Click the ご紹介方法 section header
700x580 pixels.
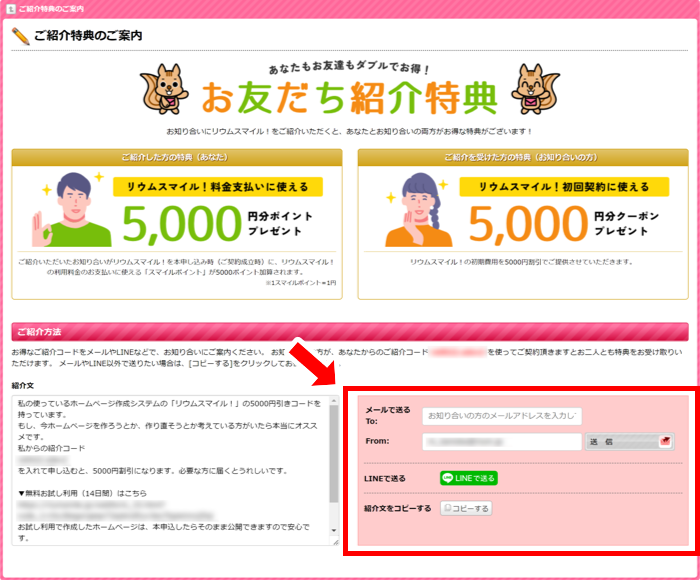tap(350, 332)
